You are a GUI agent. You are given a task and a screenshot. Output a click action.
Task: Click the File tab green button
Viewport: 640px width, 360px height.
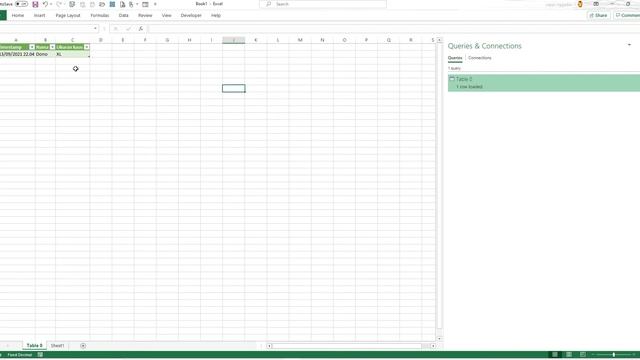[3, 16]
